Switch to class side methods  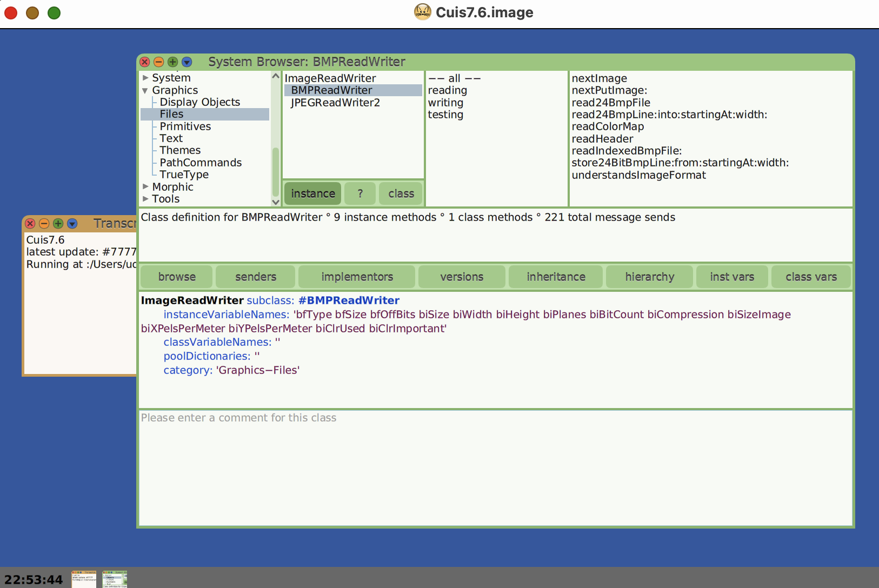coord(401,193)
